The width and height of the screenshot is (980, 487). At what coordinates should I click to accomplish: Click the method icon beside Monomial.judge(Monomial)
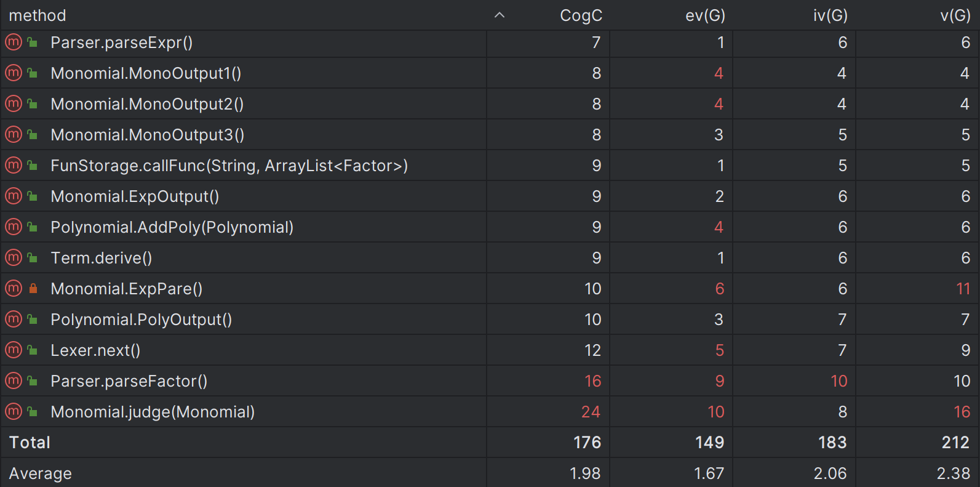[14, 412]
